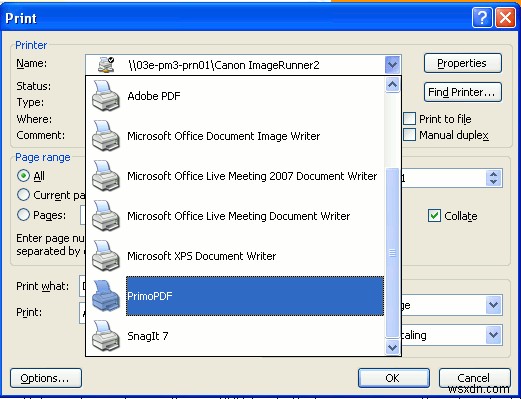Click printer list scroll up arrow
Image resolution: width=521 pixels, height=399 pixels.
click(392, 85)
